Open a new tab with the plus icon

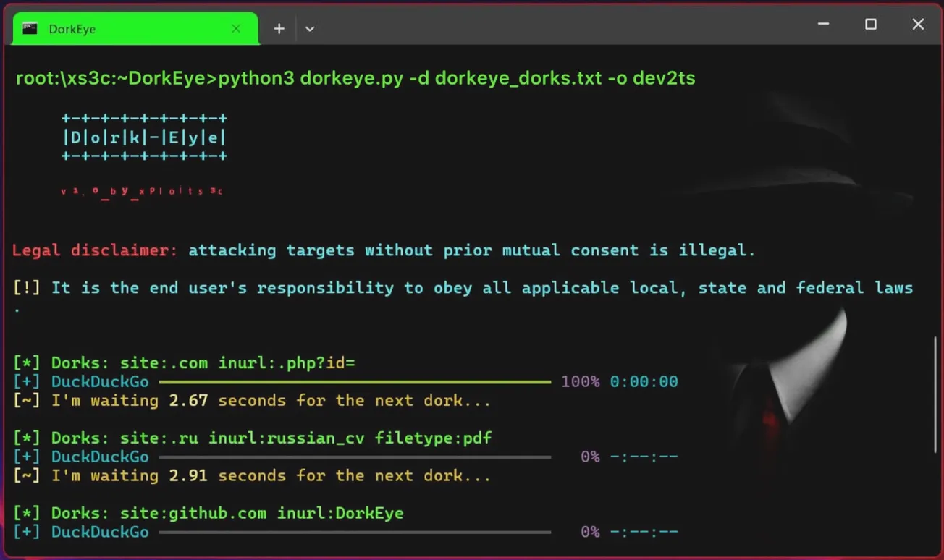tap(279, 28)
